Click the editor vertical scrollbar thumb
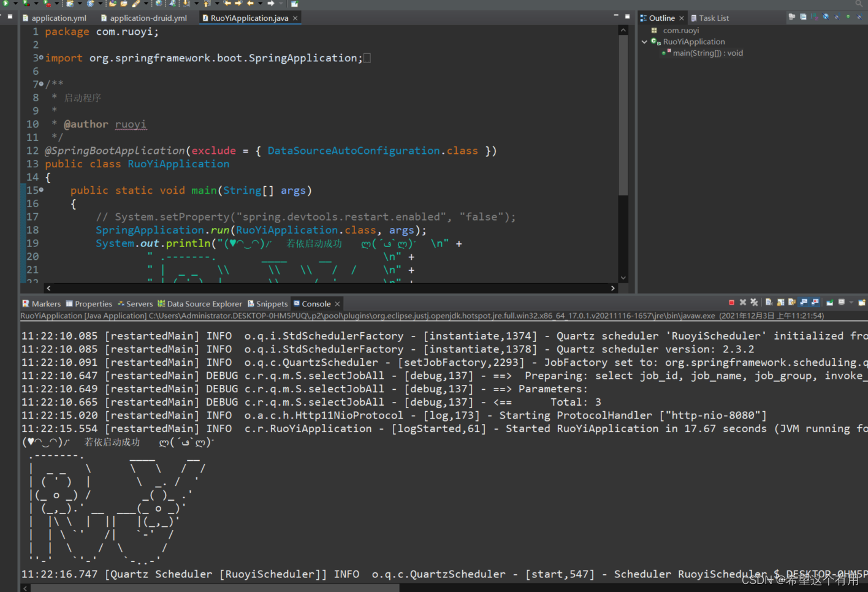The width and height of the screenshot is (868, 592). [623, 116]
